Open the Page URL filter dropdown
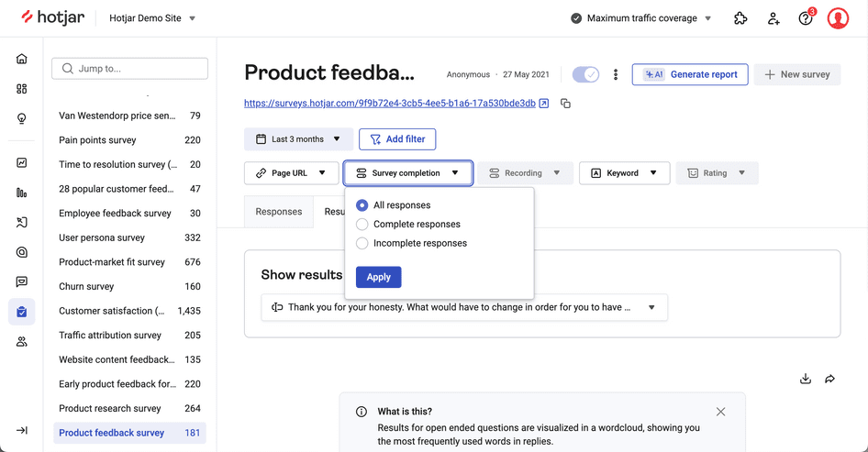Image resolution: width=868 pixels, height=452 pixels. pos(291,173)
